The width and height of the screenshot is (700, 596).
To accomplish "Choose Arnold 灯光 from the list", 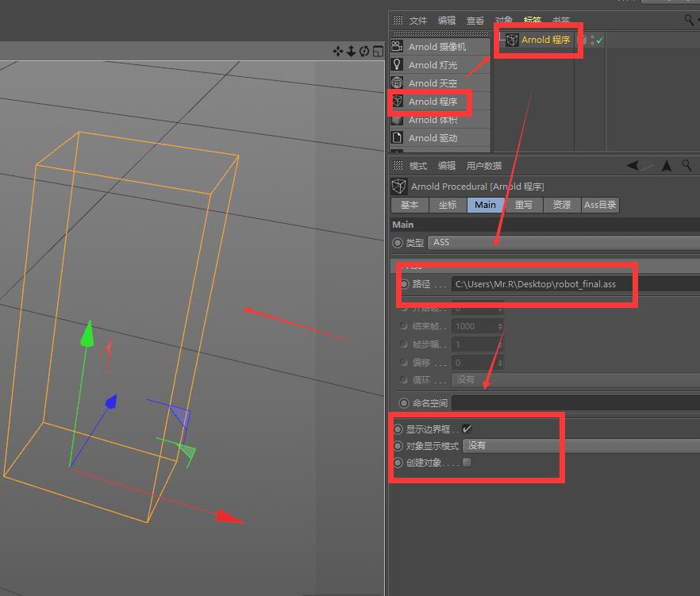I will [x=440, y=65].
